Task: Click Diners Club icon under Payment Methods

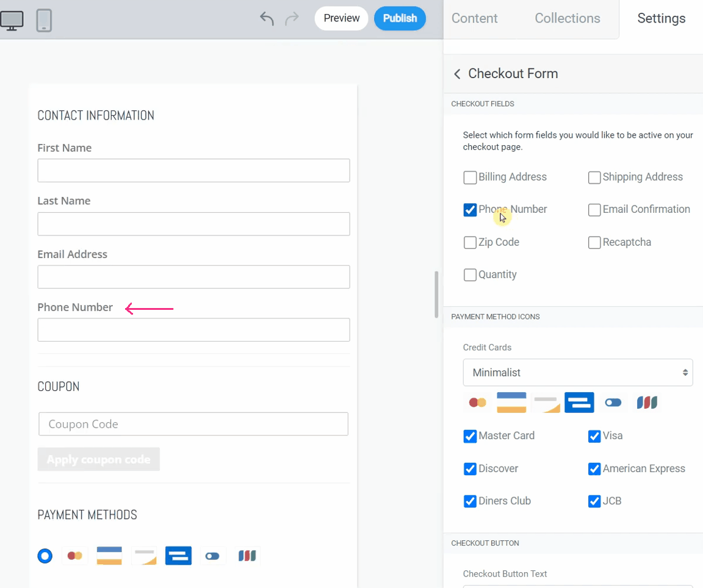Action: tap(212, 556)
